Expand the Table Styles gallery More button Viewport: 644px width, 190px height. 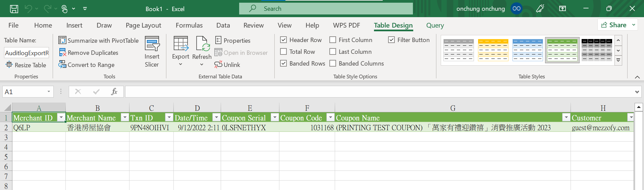click(619, 61)
